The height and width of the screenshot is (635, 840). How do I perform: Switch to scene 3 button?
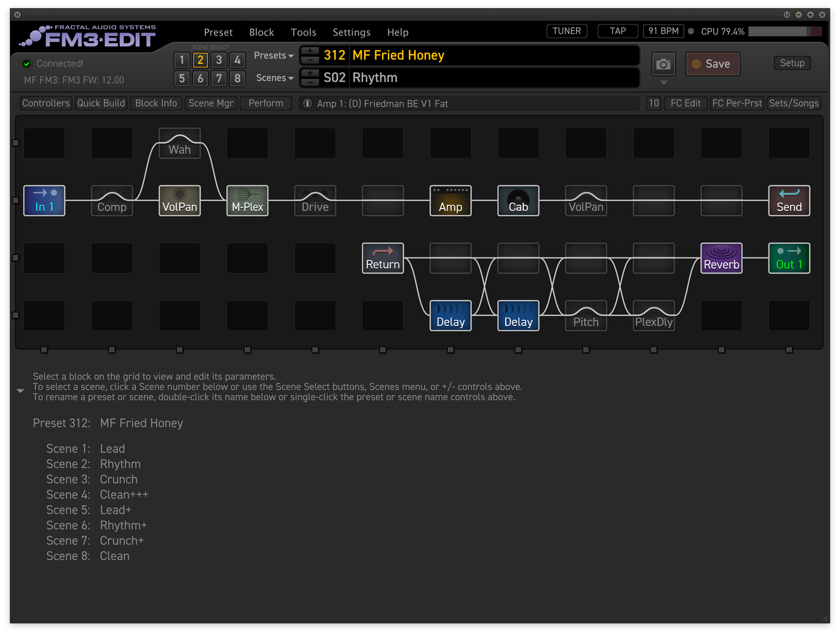pos(219,60)
